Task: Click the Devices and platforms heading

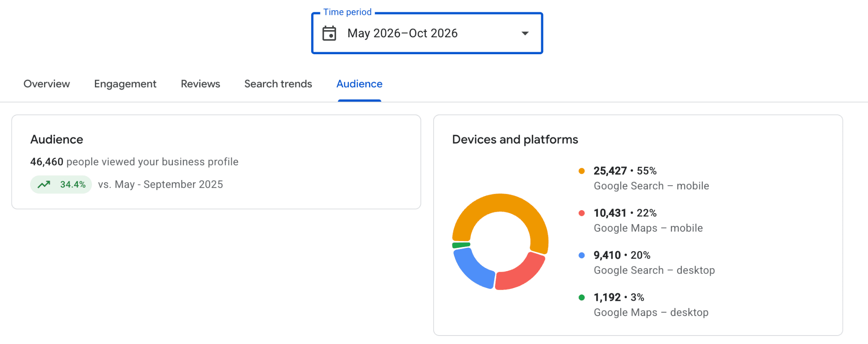Action: click(x=515, y=139)
